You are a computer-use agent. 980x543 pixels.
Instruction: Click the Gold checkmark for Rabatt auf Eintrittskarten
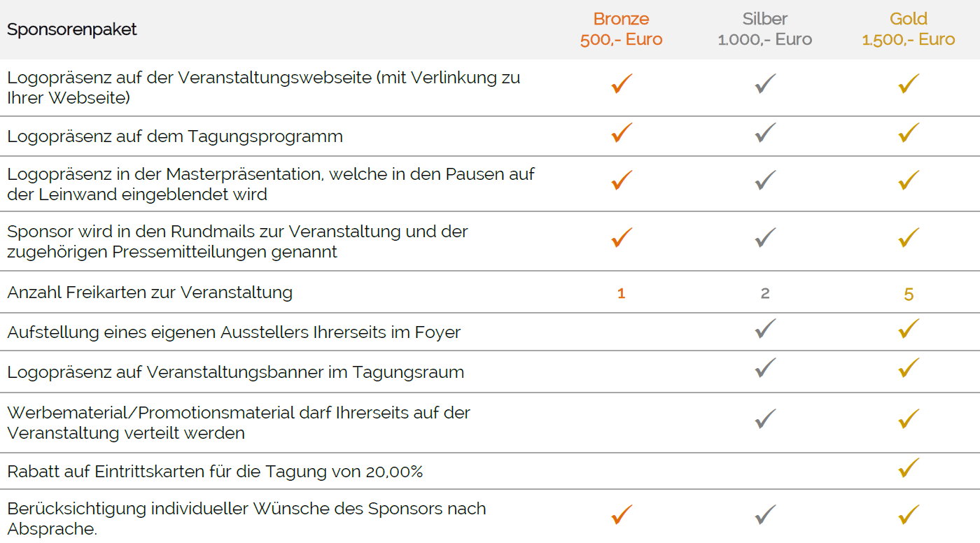coord(909,468)
